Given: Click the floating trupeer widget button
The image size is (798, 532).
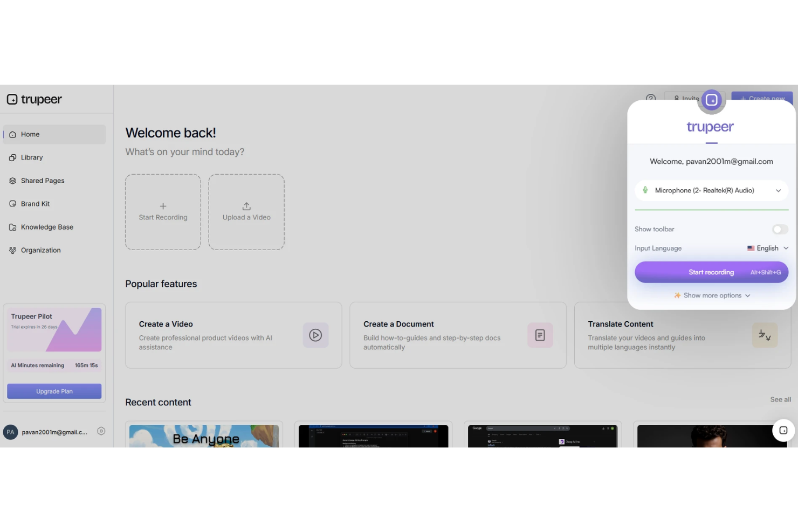Looking at the screenshot, I should pyautogui.click(x=783, y=430).
